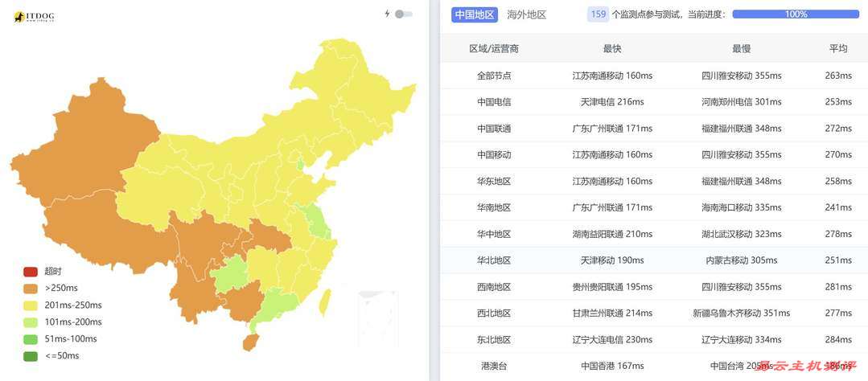Select the 港澳台 row label
Image resolution: width=868 pixels, height=381 pixels.
(x=494, y=366)
